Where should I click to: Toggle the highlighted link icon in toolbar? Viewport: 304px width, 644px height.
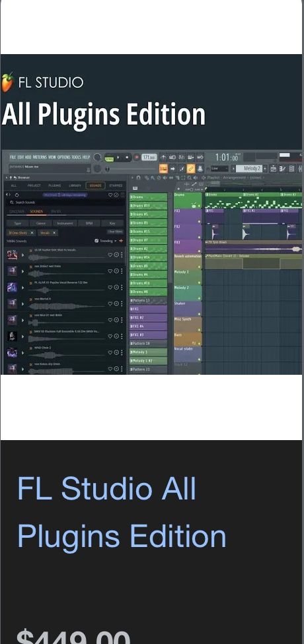pos(191,168)
